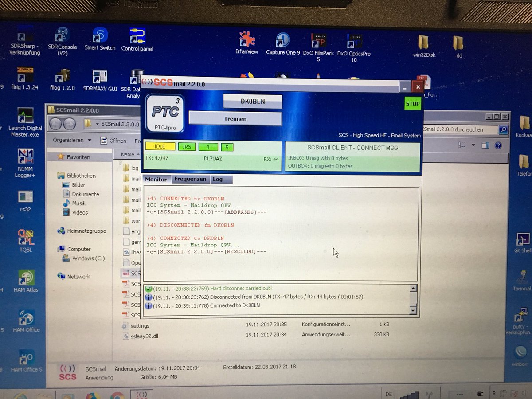Select Bilder library in Explorer sidebar
Screen dimensions: 532x399
[x=74, y=185]
